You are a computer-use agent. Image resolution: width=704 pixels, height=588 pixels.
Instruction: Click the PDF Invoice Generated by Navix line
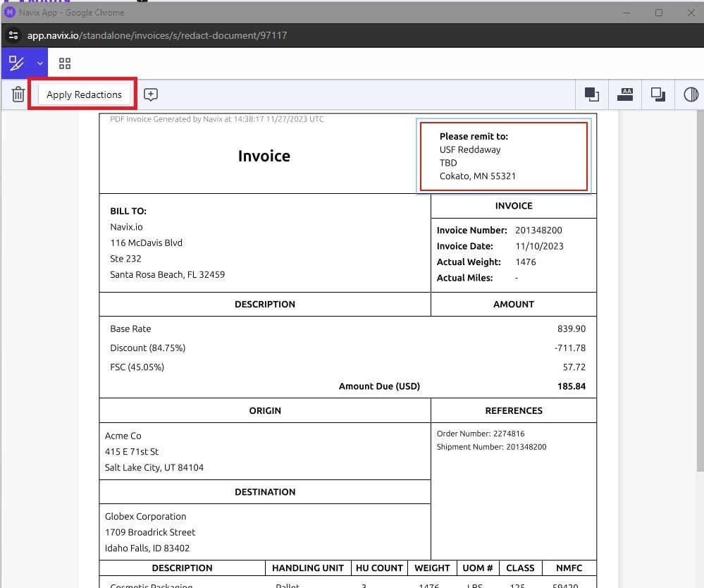click(217, 119)
